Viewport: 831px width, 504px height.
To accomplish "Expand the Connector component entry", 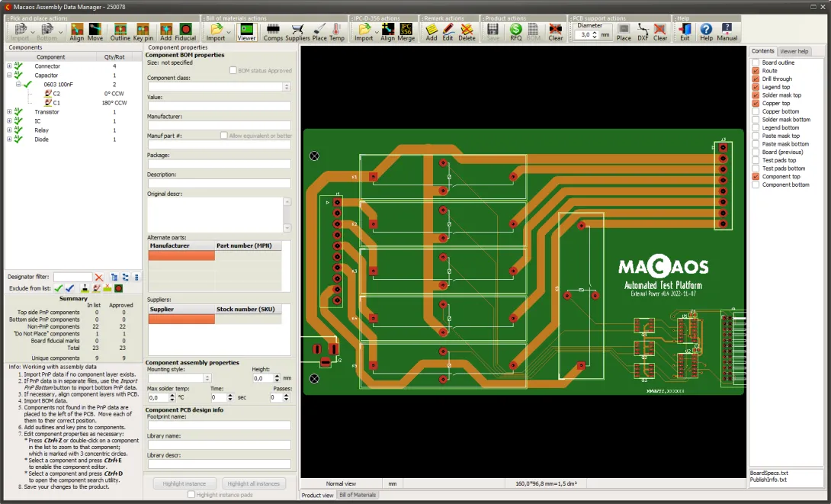I will [x=9, y=66].
